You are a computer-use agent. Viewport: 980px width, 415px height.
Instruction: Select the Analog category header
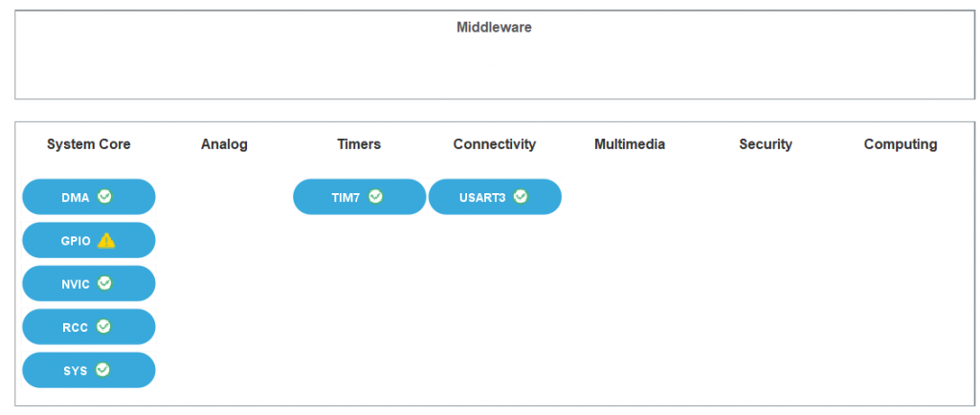224,144
